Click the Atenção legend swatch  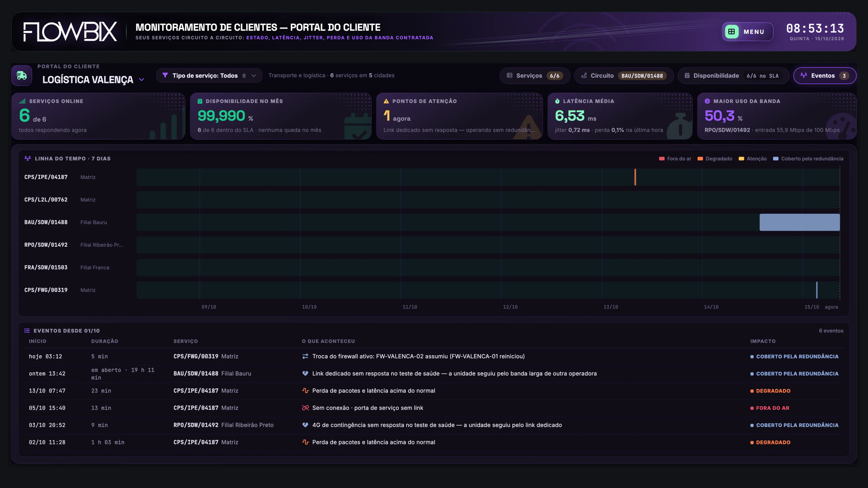point(741,159)
